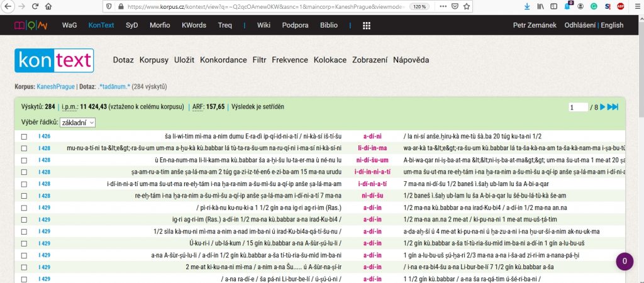Image resolution: width=644 pixels, height=283 pixels.
Task: Open the Zobrazení menu
Action: coord(370,60)
